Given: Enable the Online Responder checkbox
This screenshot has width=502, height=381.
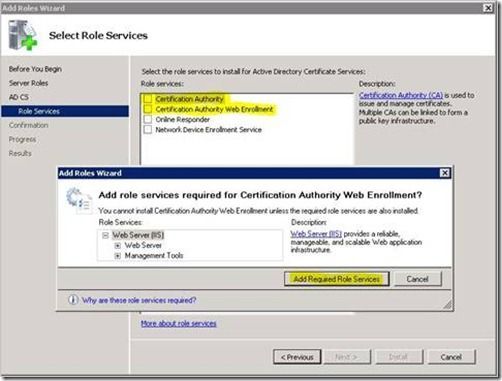Looking at the screenshot, I should pos(148,119).
